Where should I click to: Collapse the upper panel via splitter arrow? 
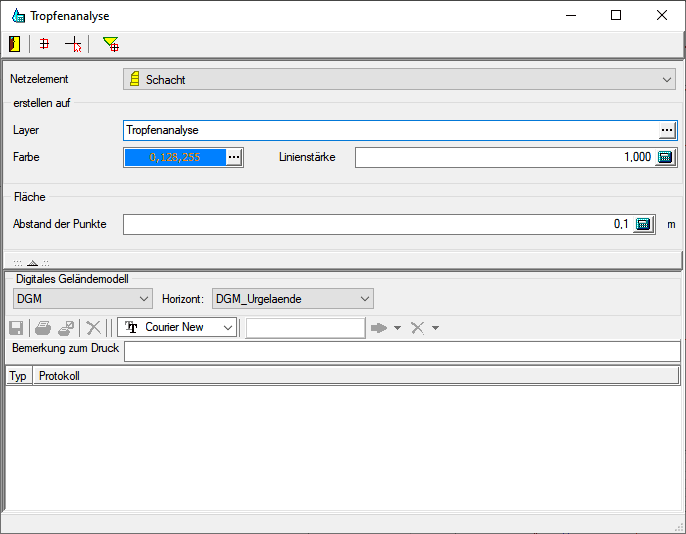tap(31, 263)
